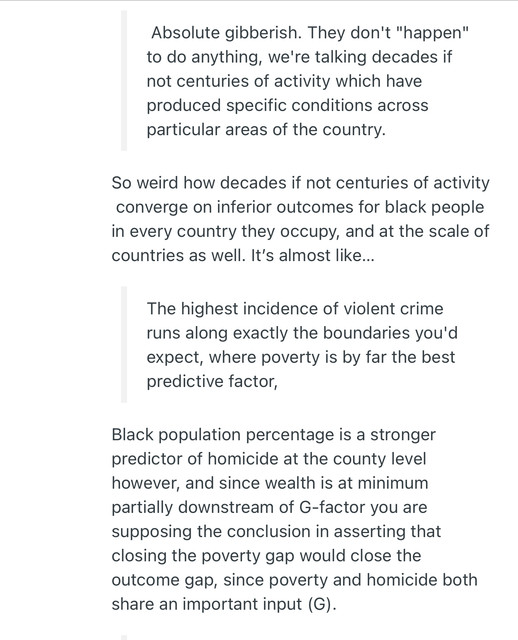Click the quoted line "produced specific conditions across"
Screen dimensions: 518x640
click(287, 105)
